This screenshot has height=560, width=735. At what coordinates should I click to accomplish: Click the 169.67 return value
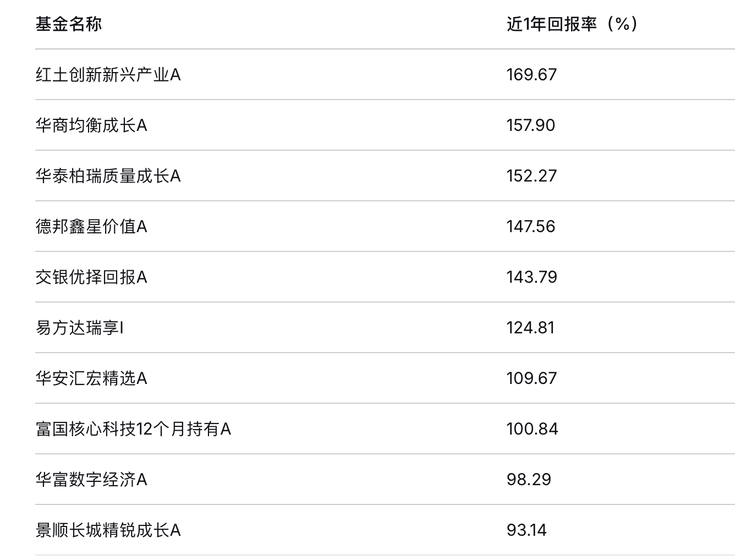click(531, 75)
